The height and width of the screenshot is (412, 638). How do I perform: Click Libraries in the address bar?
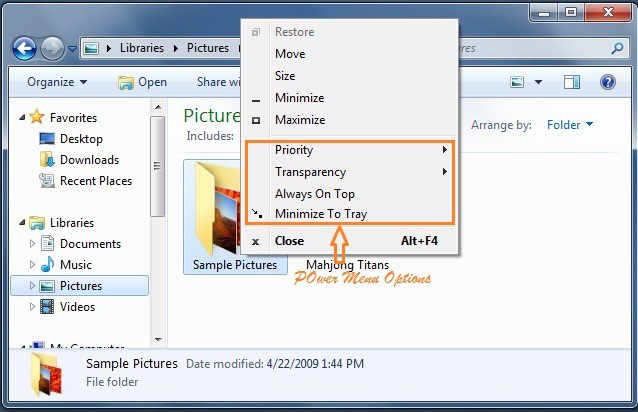(x=142, y=48)
